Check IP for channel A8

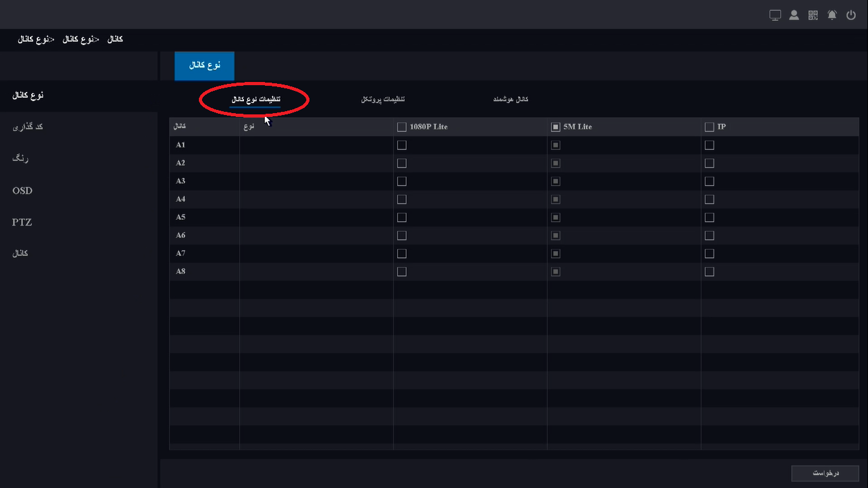tap(709, 272)
